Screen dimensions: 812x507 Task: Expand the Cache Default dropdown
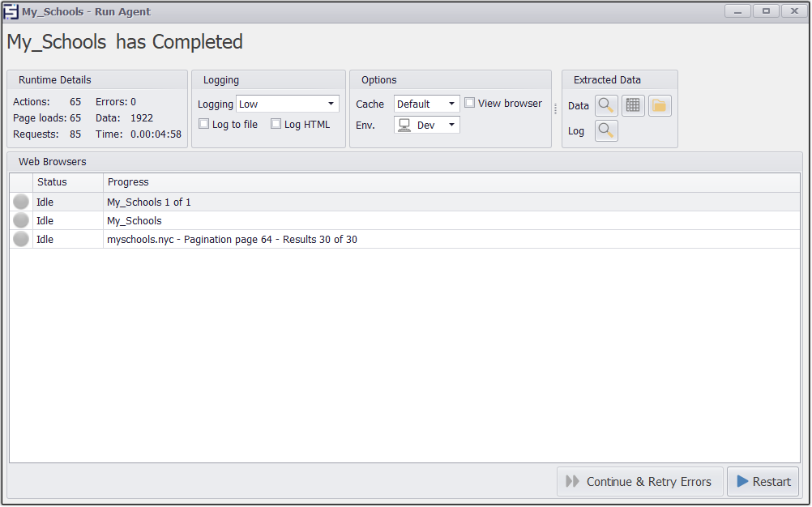pyautogui.click(x=451, y=104)
